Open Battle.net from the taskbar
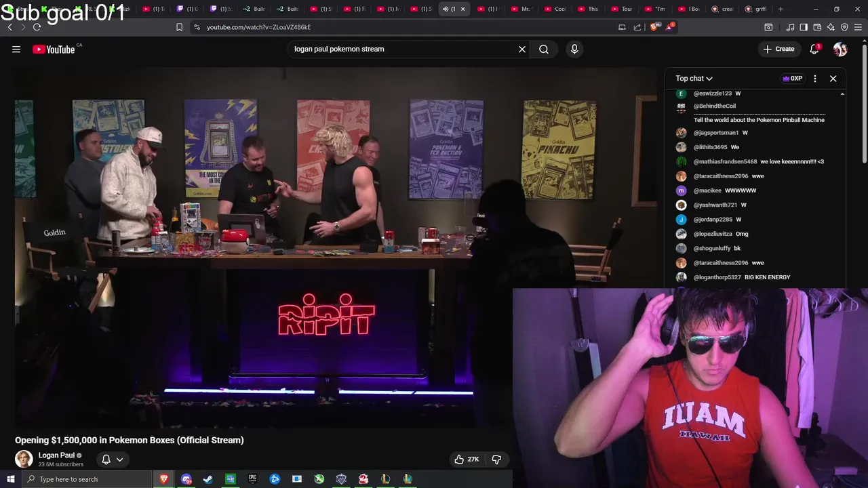 (x=275, y=479)
